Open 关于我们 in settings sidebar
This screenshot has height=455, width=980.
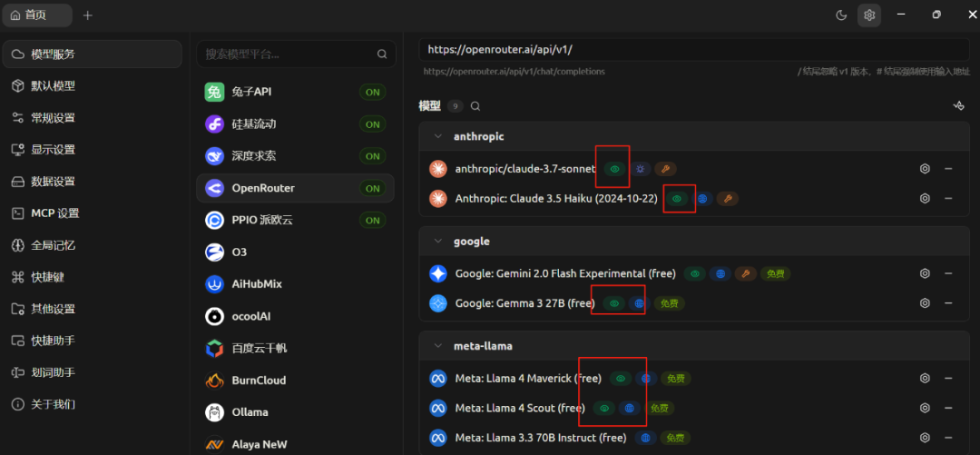(93, 404)
